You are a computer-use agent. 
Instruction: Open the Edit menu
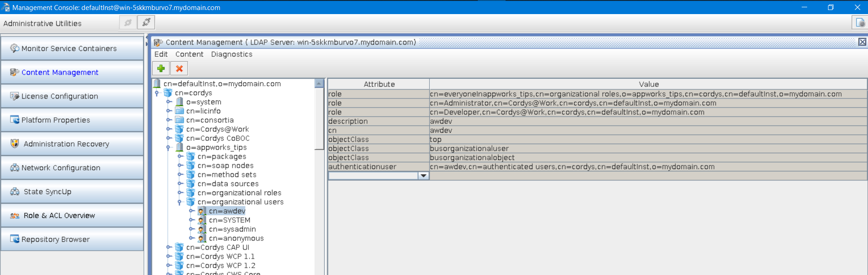(161, 54)
